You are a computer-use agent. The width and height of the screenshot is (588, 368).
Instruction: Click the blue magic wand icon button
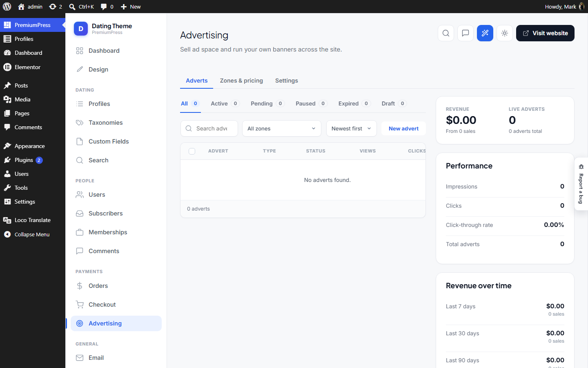pyautogui.click(x=485, y=33)
